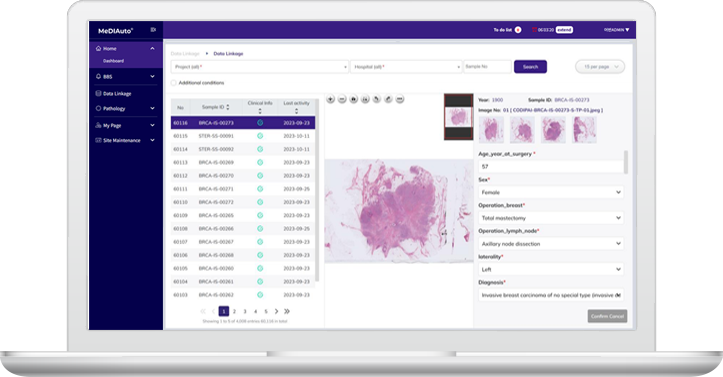Go to page 2 of results
Image resolution: width=723 pixels, height=377 pixels.
pyautogui.click(x=234, y=312)
